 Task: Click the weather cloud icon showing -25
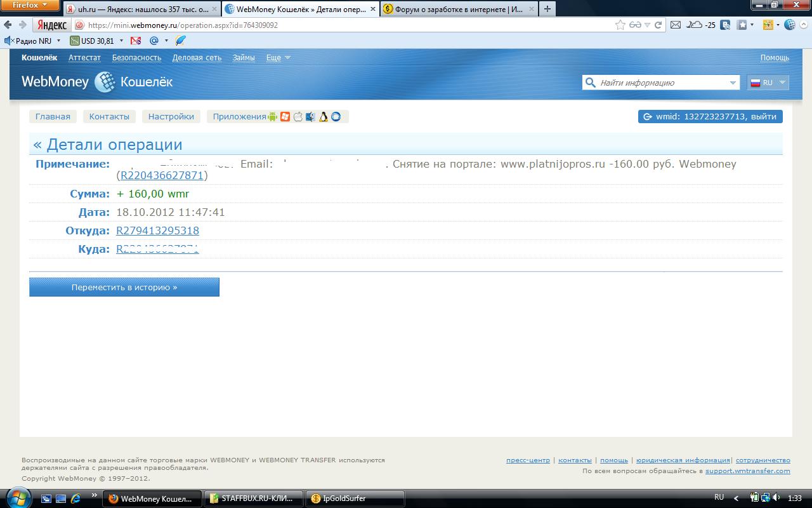point(696,25)
